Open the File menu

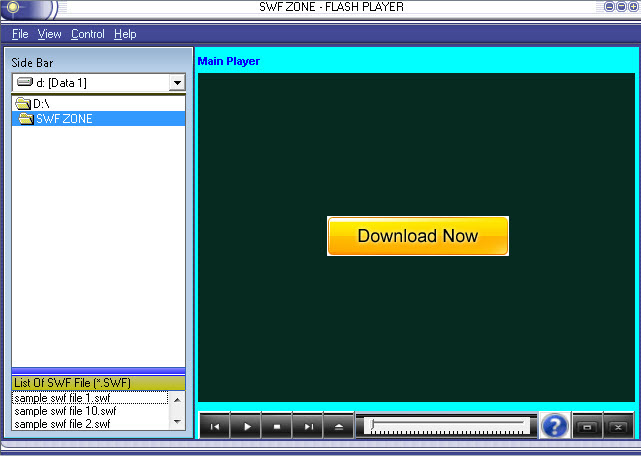(x=20, y=34)
